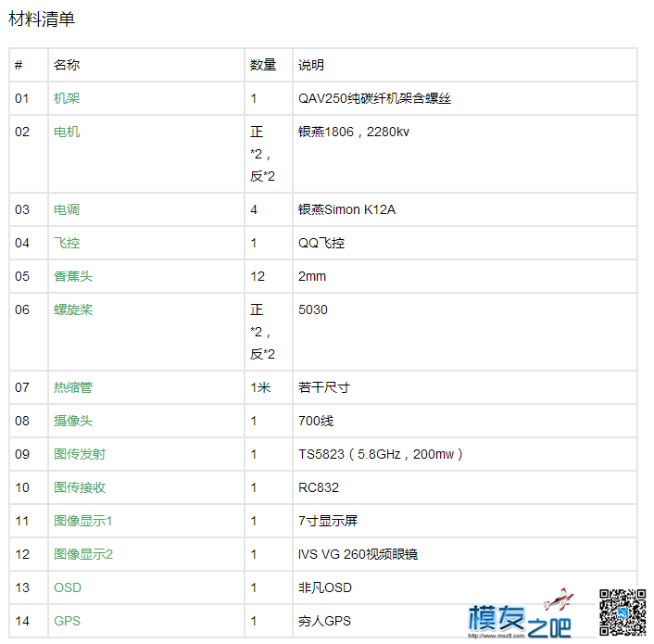Open the 电调 link
The image size is (654, 644).
pyautogui.click(x=67, y=209)
